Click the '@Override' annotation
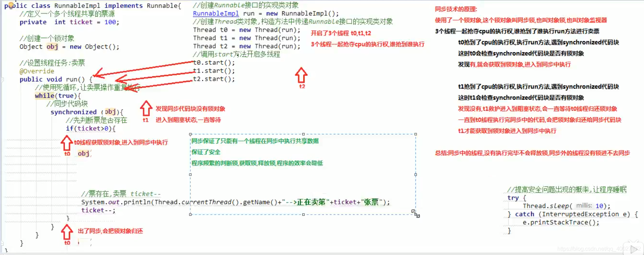This screenshot has height=255, width=644. 37,71
